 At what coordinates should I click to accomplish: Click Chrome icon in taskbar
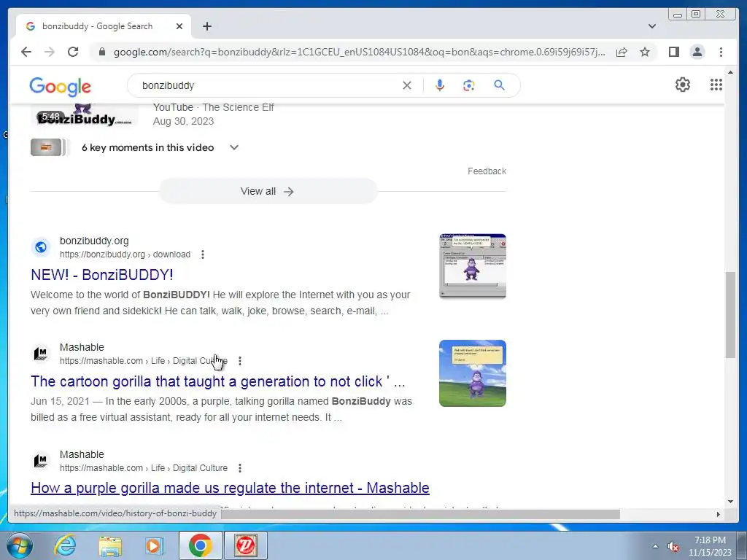(x=200, y=545)
